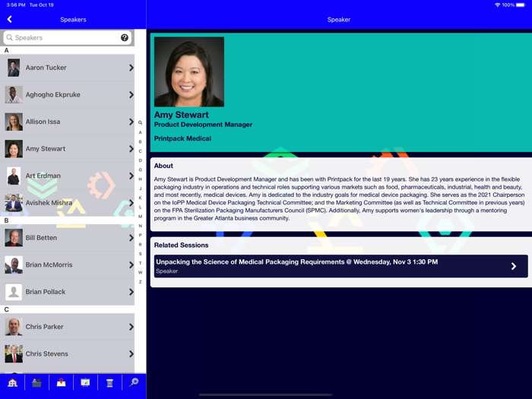Screen dimensions: 532x399
Task: Open the podium speakers icon in toolbar
Action: [x=109, y=383]
